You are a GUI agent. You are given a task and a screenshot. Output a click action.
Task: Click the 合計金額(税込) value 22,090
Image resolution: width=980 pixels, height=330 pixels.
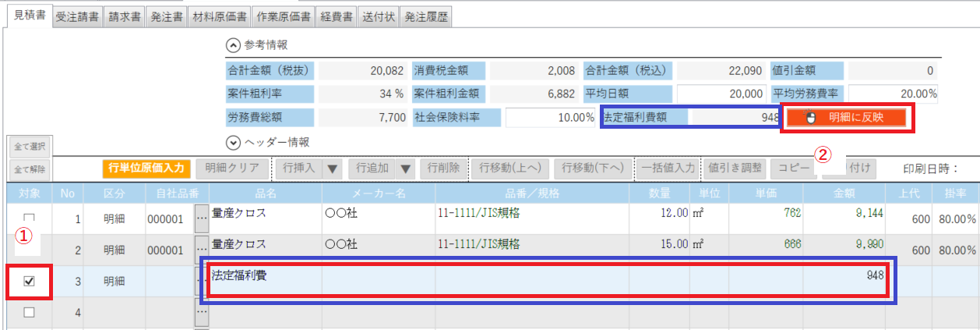pyautogui.click(x=722, y=70)
